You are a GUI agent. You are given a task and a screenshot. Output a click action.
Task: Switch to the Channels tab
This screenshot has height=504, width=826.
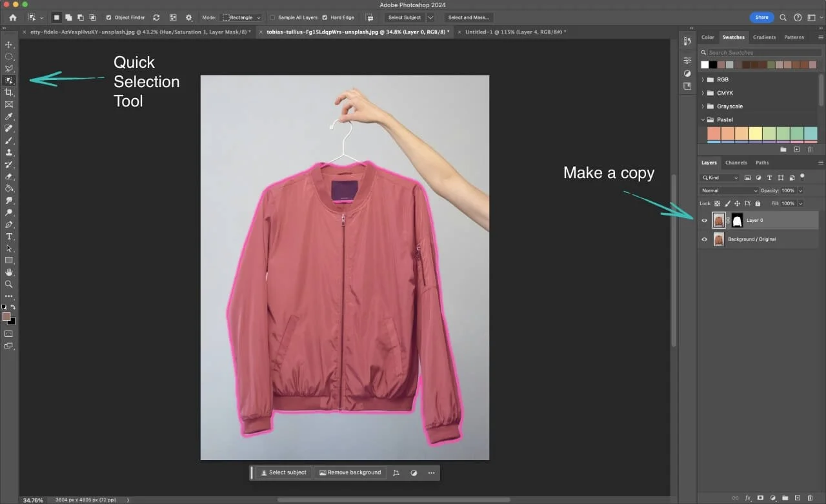pos(738,163)
